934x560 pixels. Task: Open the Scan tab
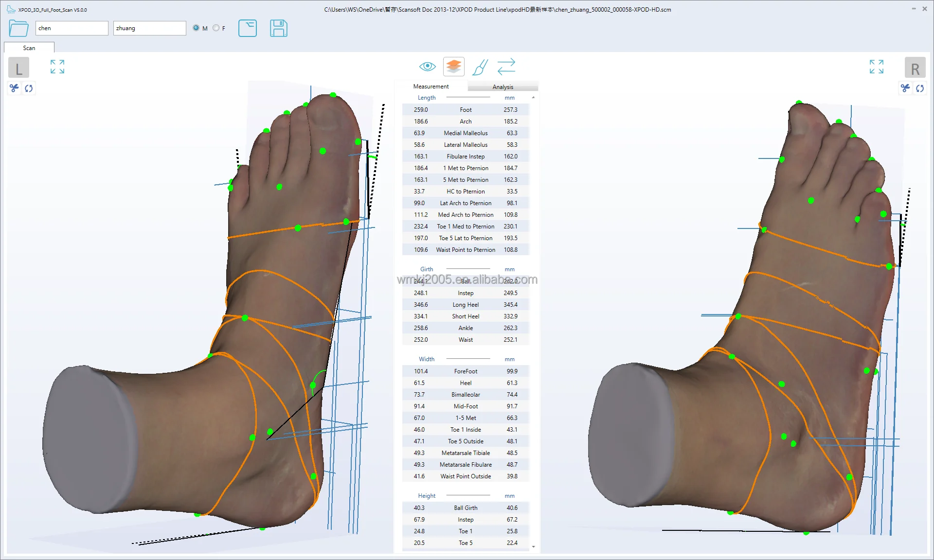point(29,48)
